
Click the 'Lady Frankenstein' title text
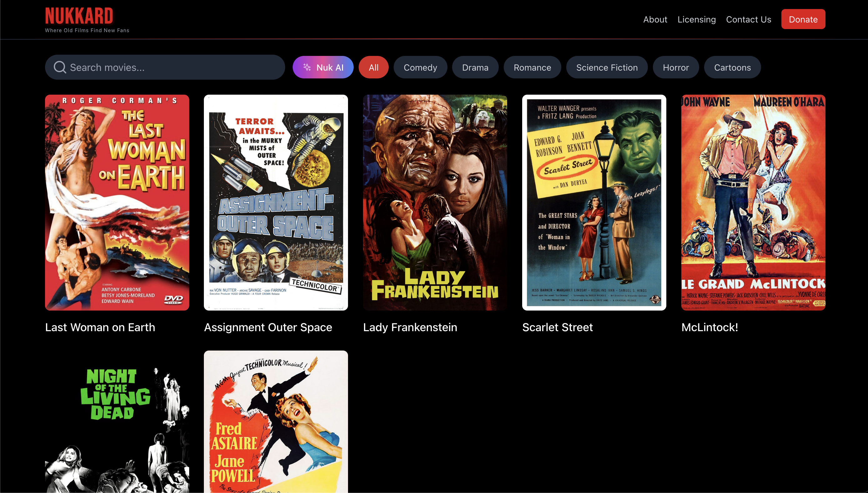point(410,327)
